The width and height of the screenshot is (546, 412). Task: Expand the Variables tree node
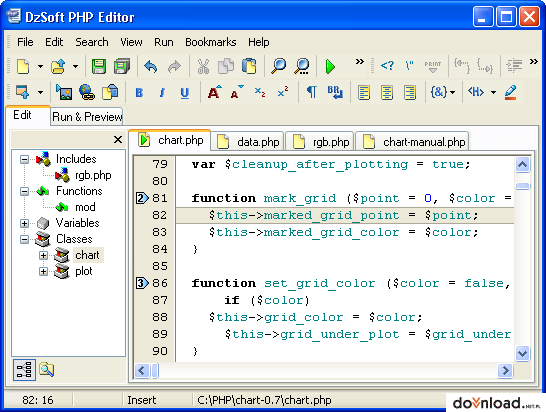tap(24, 223)
